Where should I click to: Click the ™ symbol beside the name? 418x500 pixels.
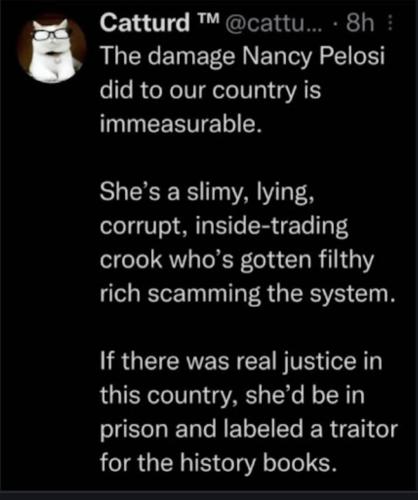coord(208,19)
